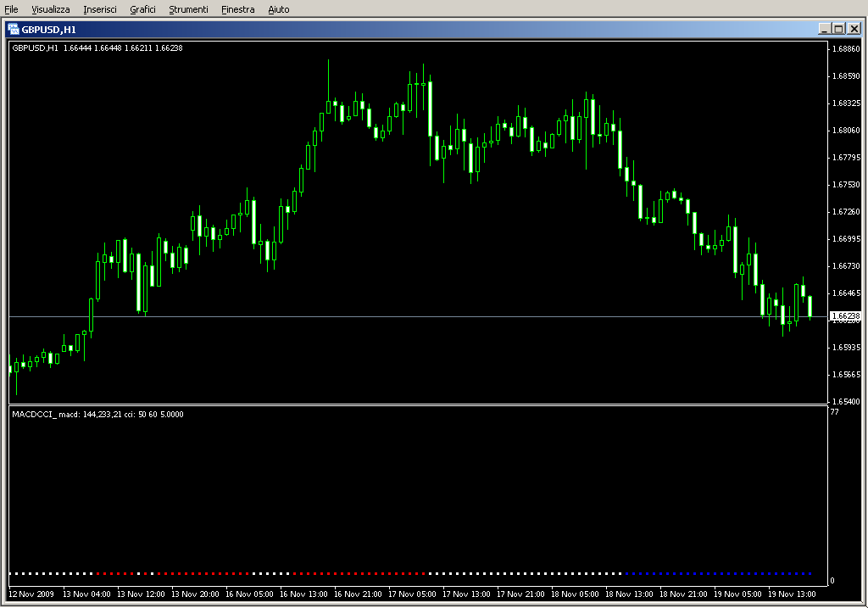Screen dimensions: 868x608
Task: Maximize the GBPUSD,H1 chart window
Action: (x=839, y=29)
